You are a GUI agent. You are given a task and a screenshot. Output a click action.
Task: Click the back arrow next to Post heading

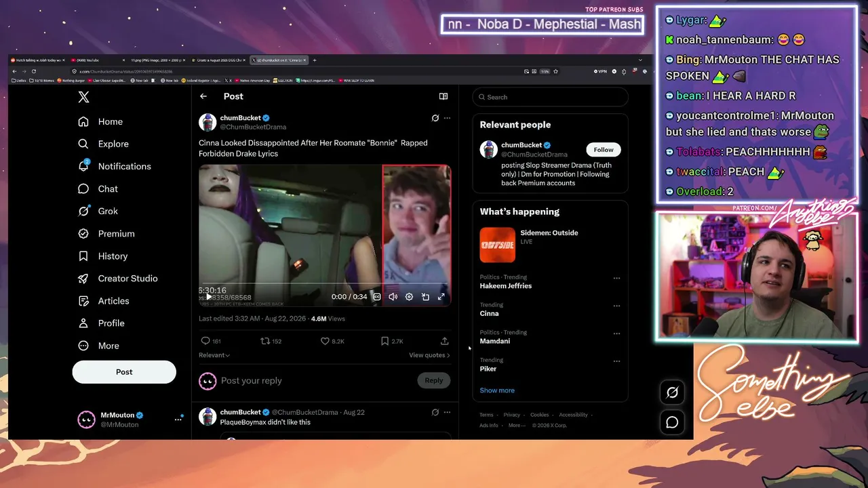pos(203,96)
